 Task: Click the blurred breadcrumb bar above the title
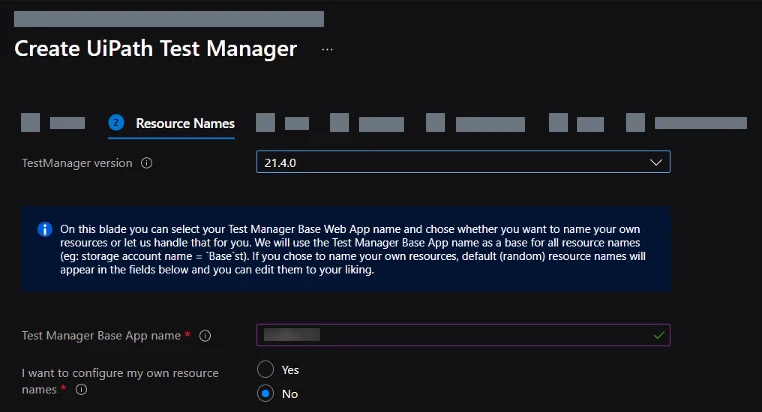tap(169, 19)
